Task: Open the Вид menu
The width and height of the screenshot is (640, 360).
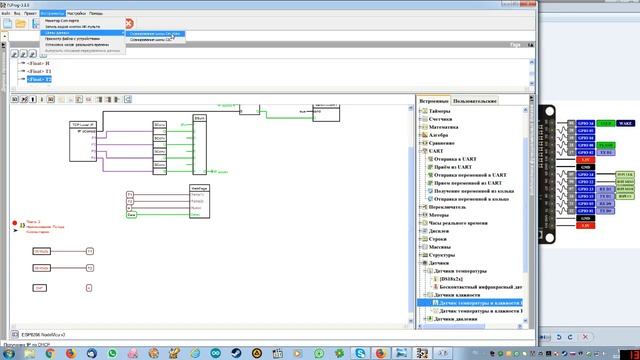Action: click(x=17, y=13)
